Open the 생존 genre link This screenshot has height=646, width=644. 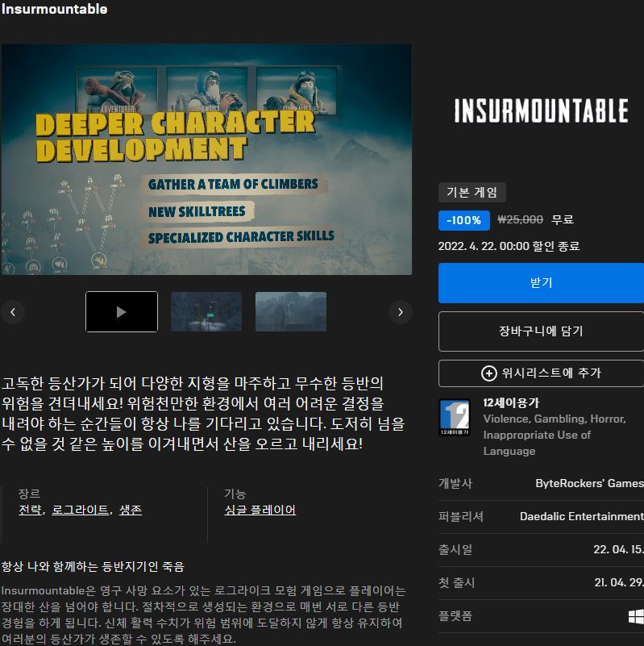[x=131, y=510]
